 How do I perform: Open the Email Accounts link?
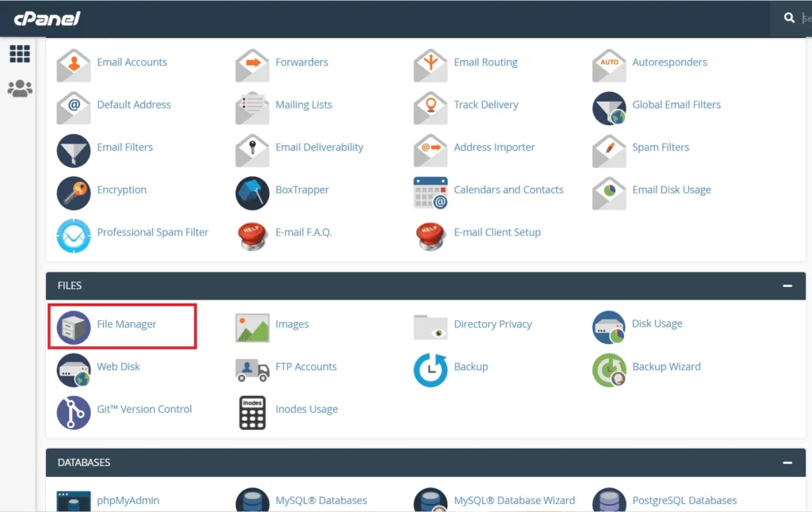coord(132,62)
